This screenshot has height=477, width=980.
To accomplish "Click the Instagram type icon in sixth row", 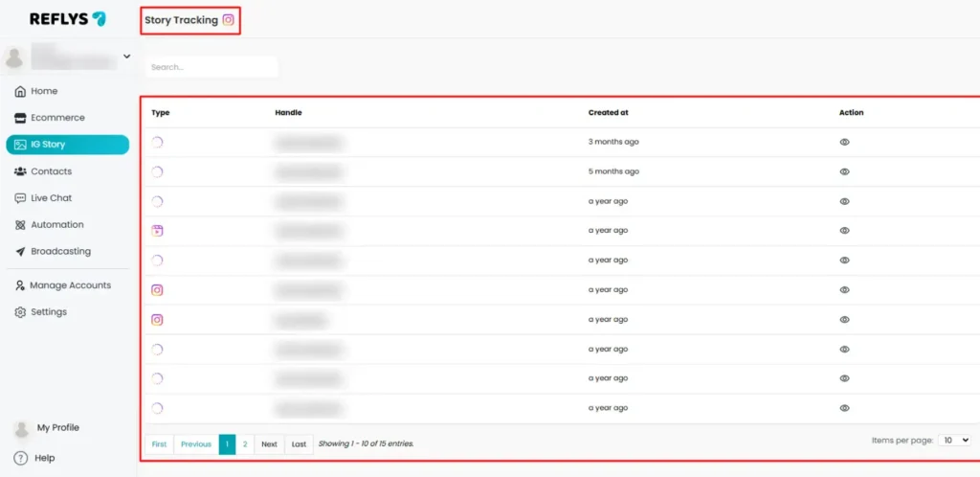I will click(x=157, y=290).
